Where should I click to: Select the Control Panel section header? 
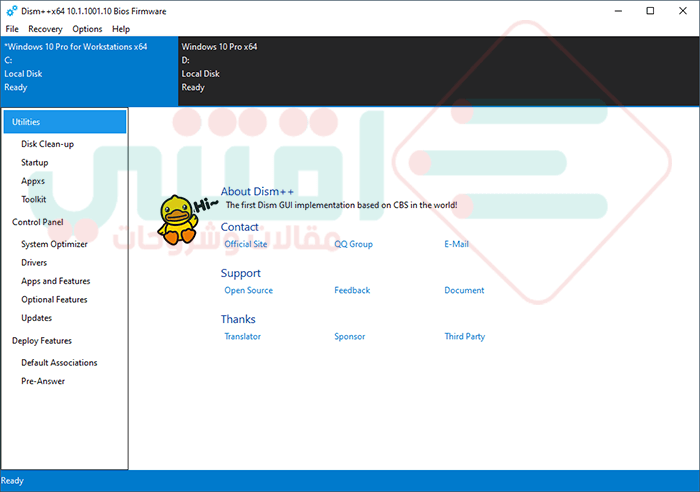click(38, 222)
